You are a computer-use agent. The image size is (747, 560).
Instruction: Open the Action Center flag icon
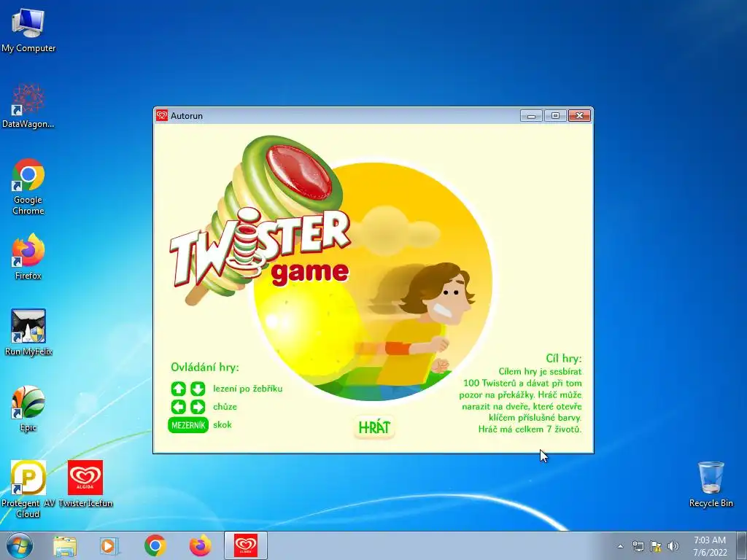pos(656,546)
